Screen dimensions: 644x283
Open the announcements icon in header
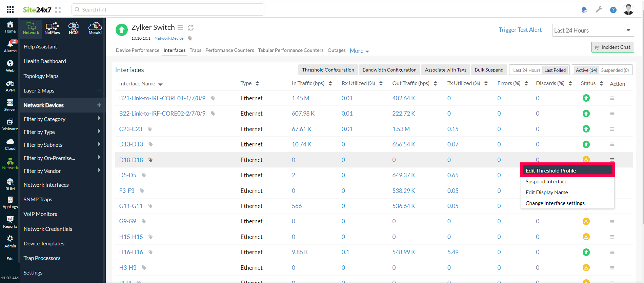click(584, 10)
